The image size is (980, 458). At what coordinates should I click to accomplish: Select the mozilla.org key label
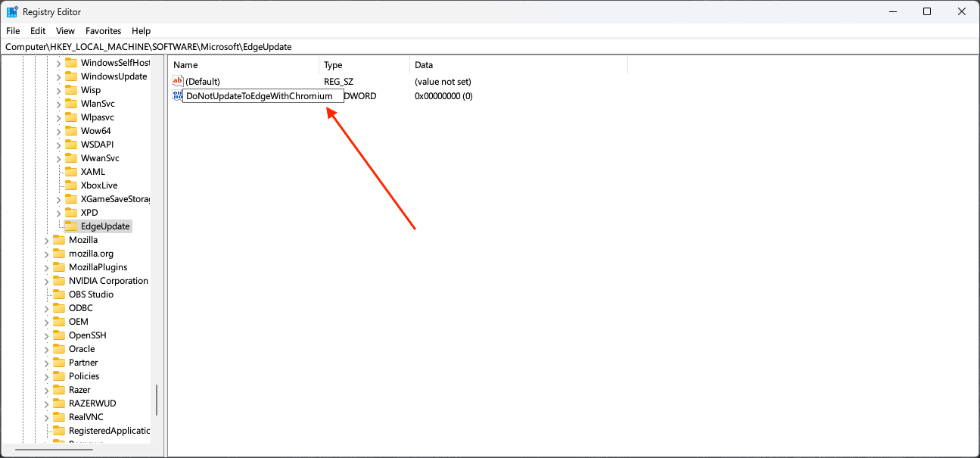[x=91, y=254]
